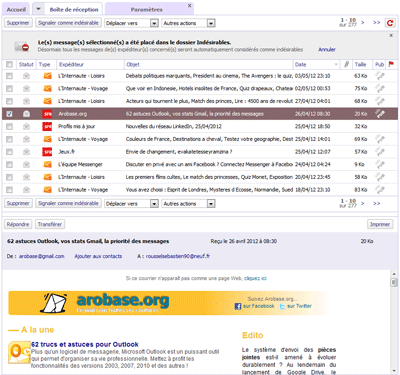Check the Jeux.fr message checkbox
The width and height of the screenshot is (400, 375).
pos(9,152)
